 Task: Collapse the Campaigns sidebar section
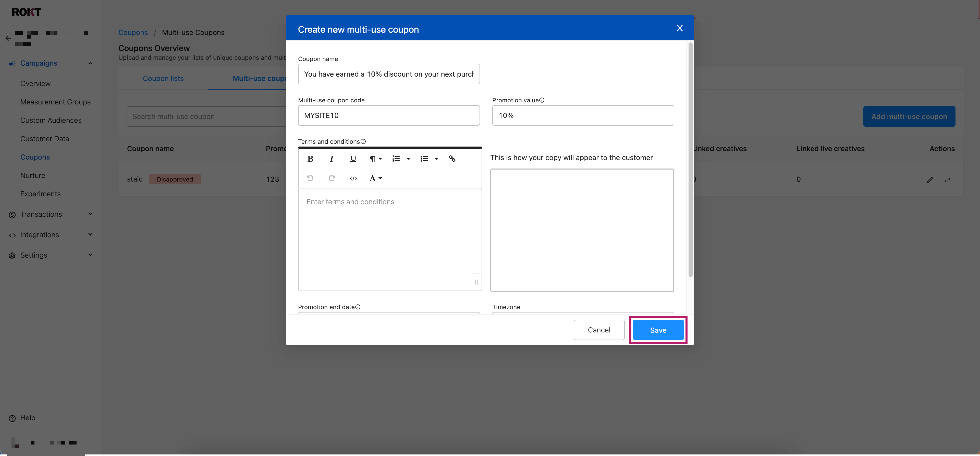[90, 63]
